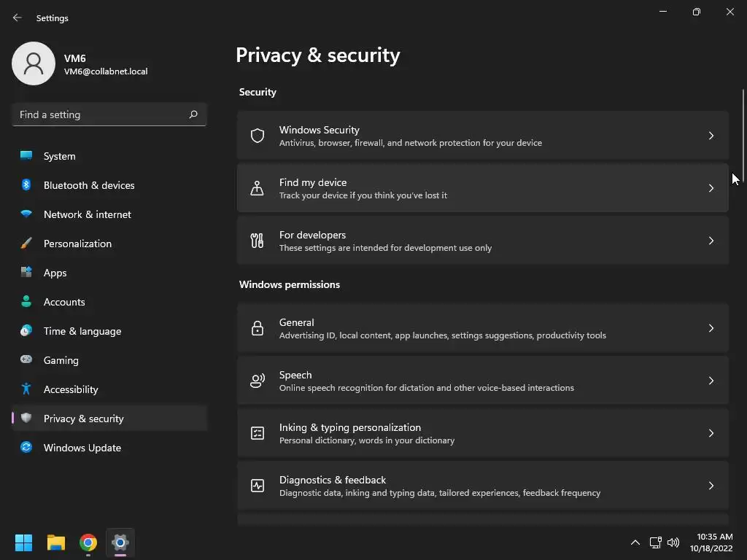Open the Diagnostics & feedback chevron
747x560 pixels.
711,486
